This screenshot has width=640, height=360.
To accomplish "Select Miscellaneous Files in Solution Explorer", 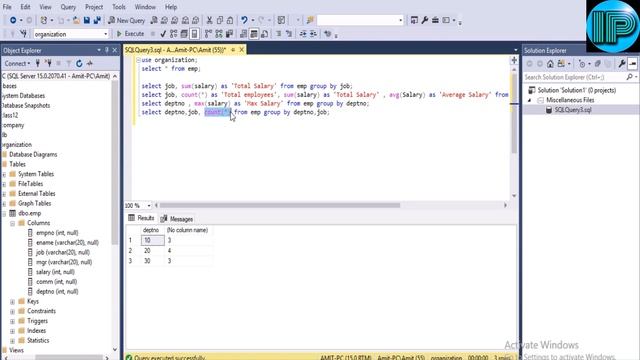I will (x=570, y=100).
